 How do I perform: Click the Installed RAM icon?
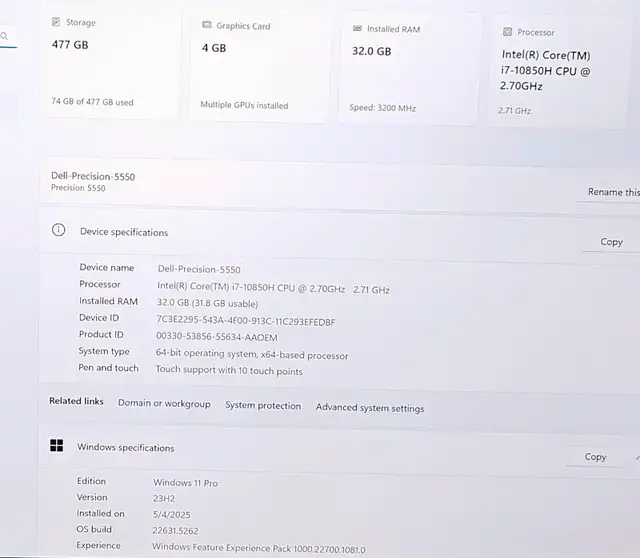point(357,28)
